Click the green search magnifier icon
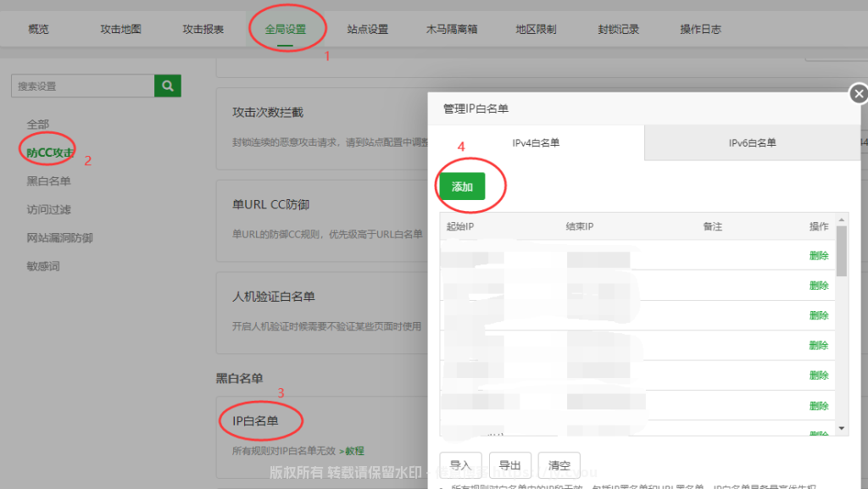This screenshot has width=868, height=489. (168, 86)
